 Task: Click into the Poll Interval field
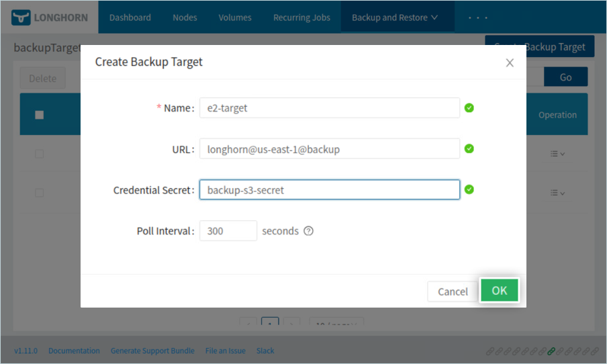click(228, 231)
